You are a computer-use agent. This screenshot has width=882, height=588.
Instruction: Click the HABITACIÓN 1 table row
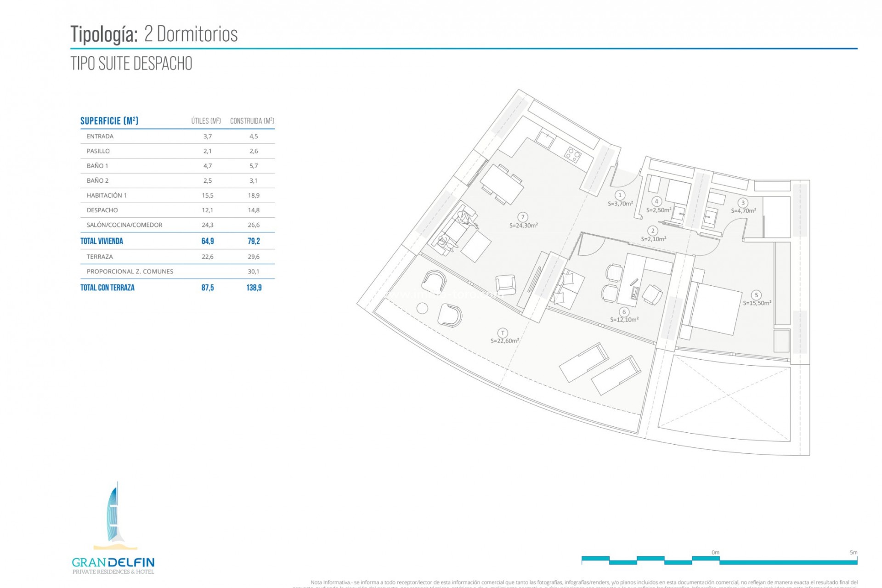tap(107, 195)
